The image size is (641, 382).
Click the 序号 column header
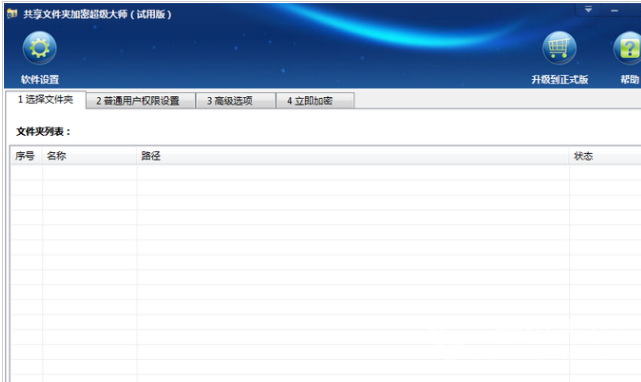[x=25, y=156]
